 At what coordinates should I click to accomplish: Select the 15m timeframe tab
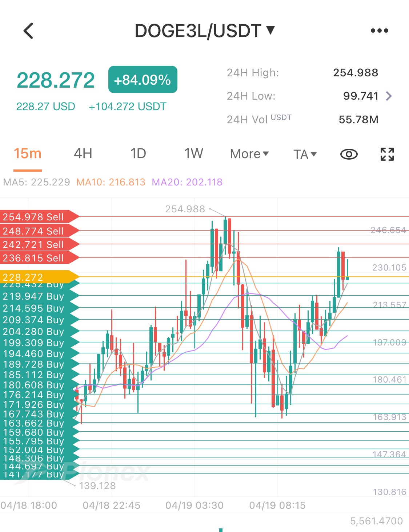tap(28, 153)
